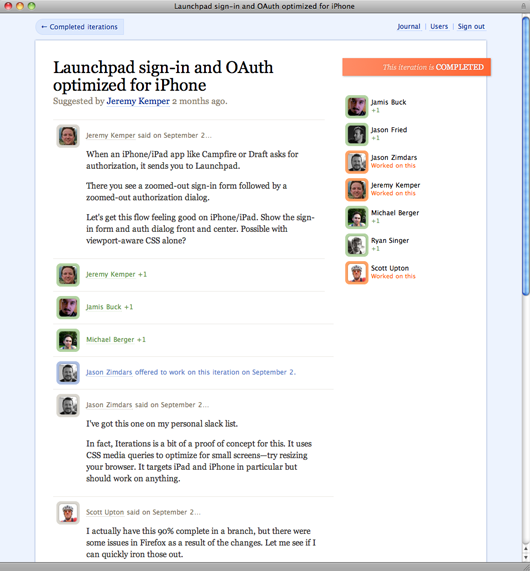Click avatar beside 'Scott Upton said on September 2'
Screen dimensions: 530x571
(68, 513)
